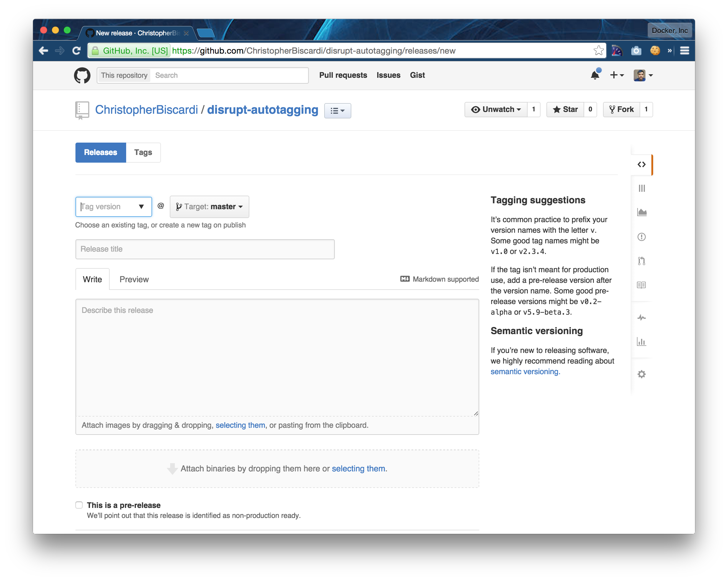Click the Release title input field
Screen dimensions: 728x581
tap(205, 249)
